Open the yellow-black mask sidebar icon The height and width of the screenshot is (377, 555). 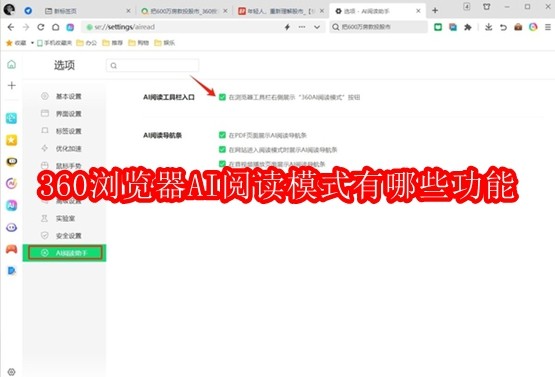click(x=11, y=162)
